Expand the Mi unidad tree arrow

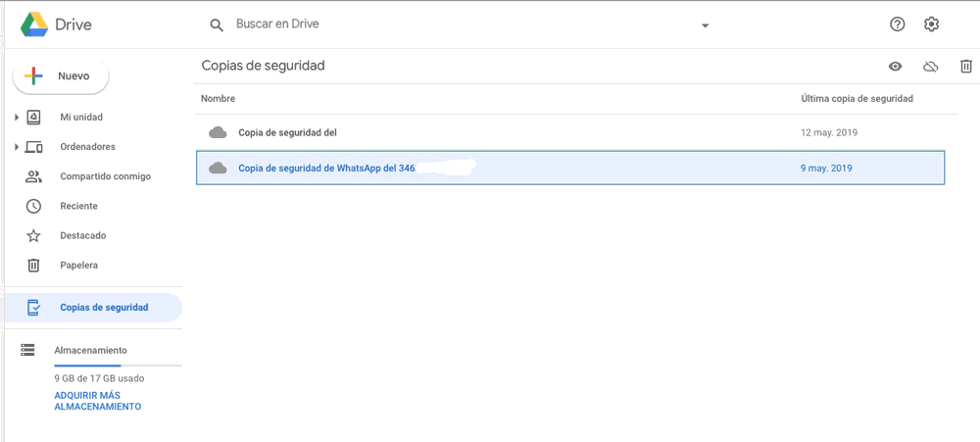[x=17, y=118]
